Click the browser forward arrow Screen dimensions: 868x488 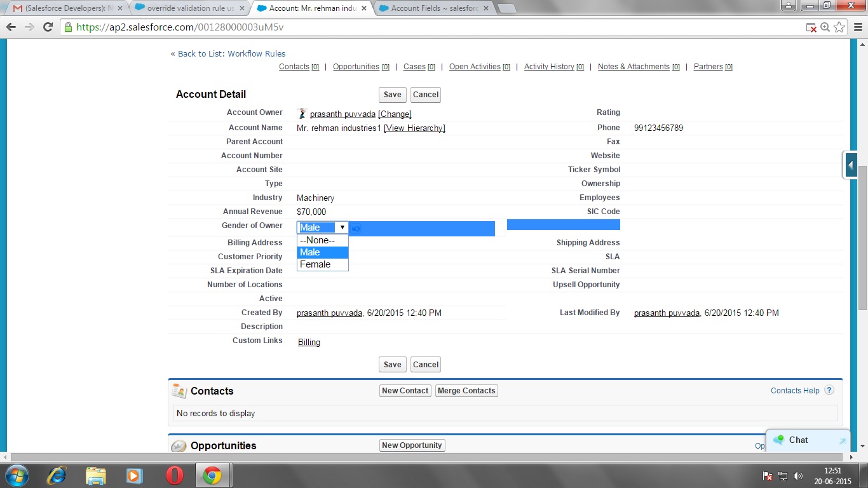click(29, 27)
